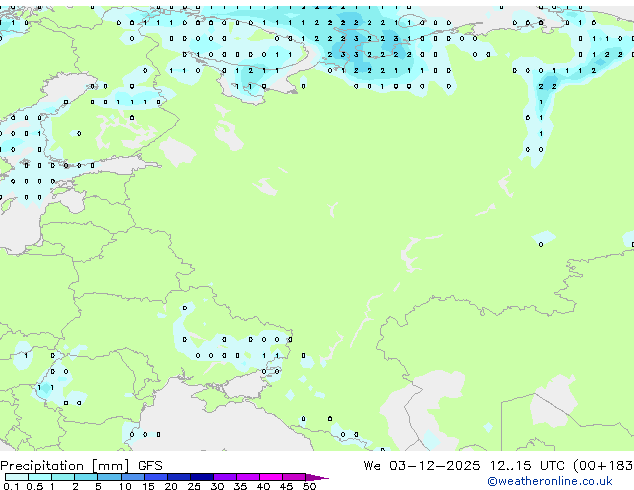The height and width of the screenshot is (490, 634).
Task: Click the '50' legend scale label
Action: tap(310, 486)
